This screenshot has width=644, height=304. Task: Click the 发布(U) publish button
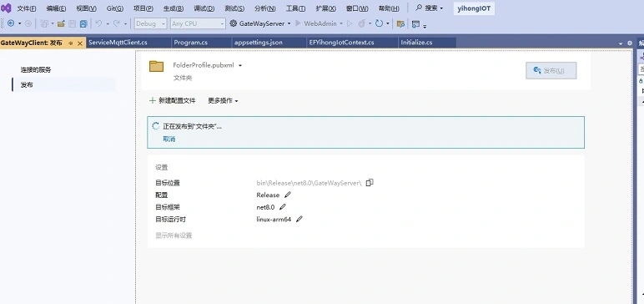pos(551,71)
